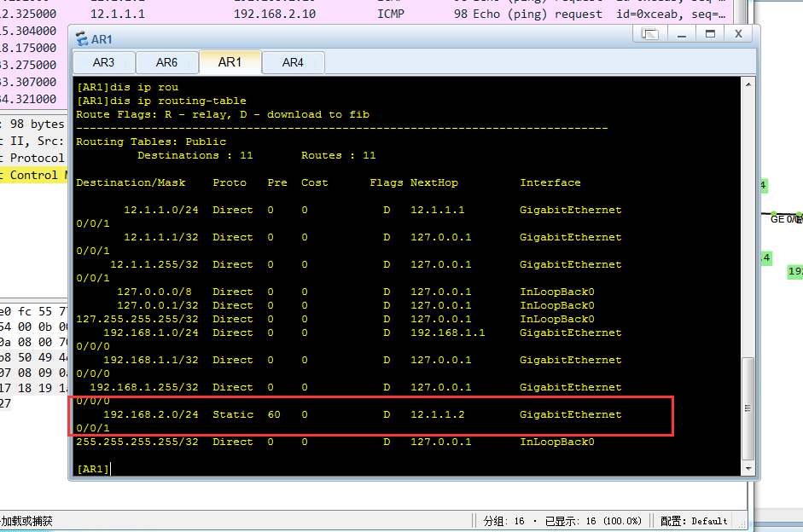Select the 8.175000 timestamp packet row in Wireshark
This screenshot has width=803, height=532.
pyautogui.click(x=34, y=48)
